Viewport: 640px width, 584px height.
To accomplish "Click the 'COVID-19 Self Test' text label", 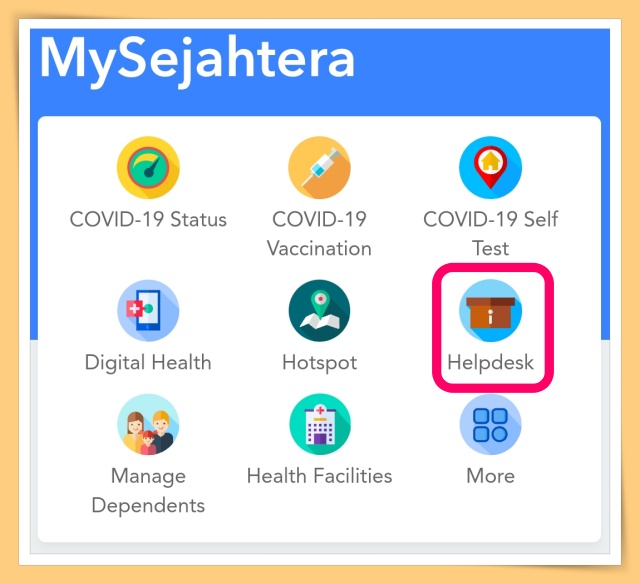I will tap(490, 233).
